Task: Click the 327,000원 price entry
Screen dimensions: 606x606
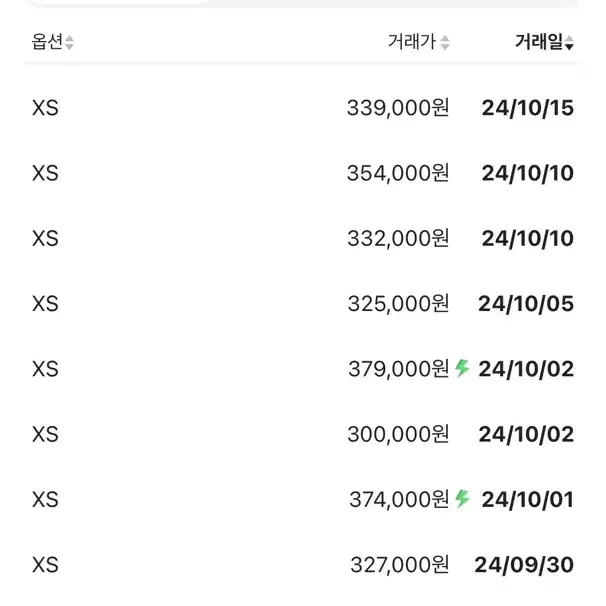Action: (400, 565)
